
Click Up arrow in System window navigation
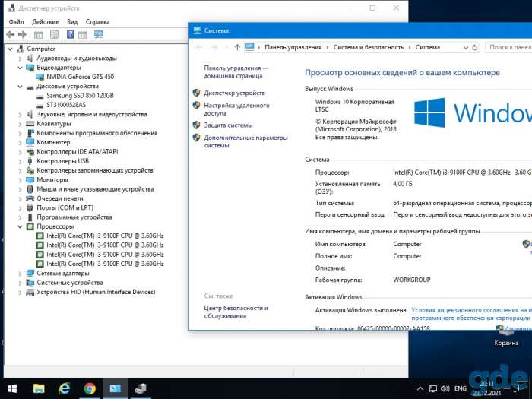(x=237, y=47)
